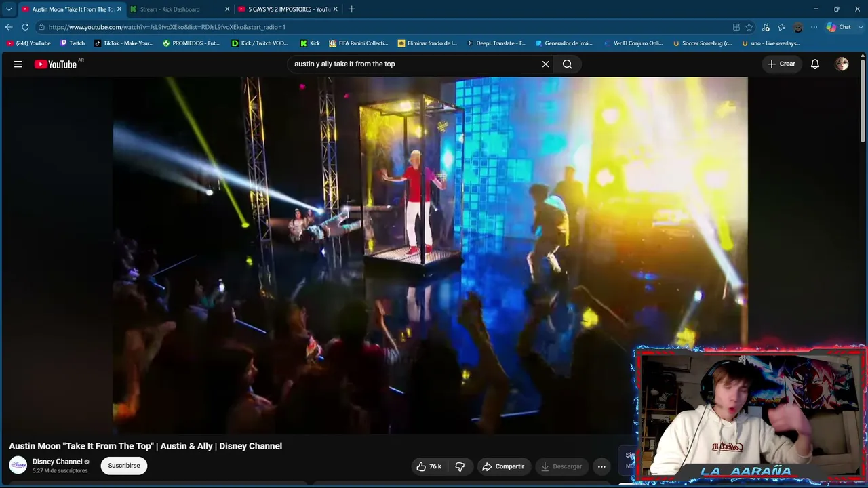
Task: Go back with browser back arrow
Action: [x=9, y=27]
